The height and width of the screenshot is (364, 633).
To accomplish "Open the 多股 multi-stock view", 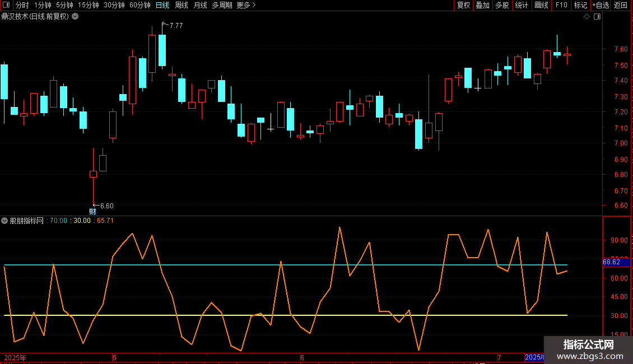I will tap(502, 5).
